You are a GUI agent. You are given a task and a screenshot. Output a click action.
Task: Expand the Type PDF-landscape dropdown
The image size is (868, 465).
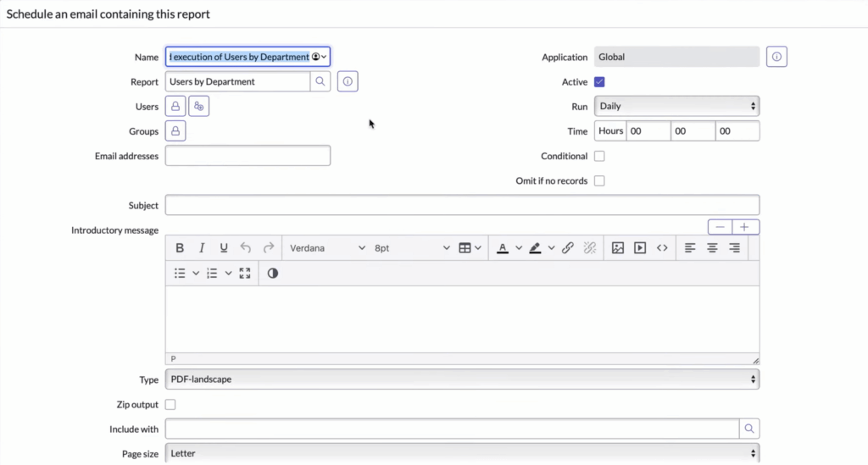(x=462, y=379)
